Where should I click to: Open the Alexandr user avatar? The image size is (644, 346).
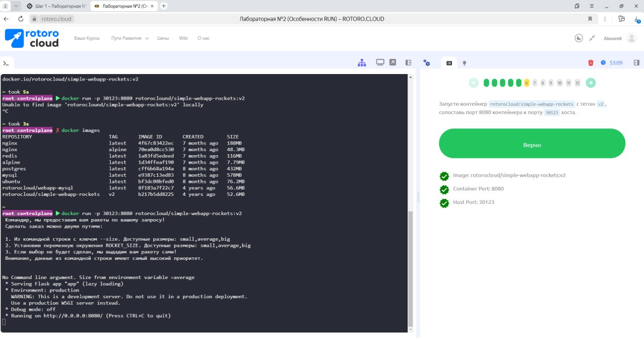[x=631, y=38]
